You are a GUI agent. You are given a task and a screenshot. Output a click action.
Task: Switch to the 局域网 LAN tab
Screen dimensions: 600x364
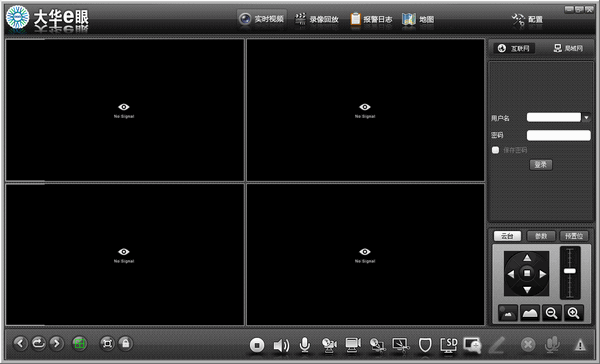[568, 48]
